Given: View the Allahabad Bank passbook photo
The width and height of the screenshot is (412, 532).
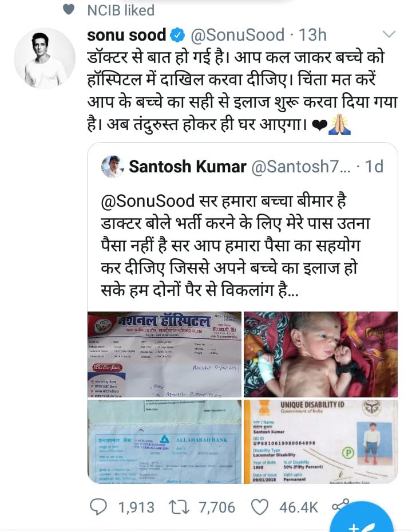Looking at the screenshot, I should coord(164,442).
